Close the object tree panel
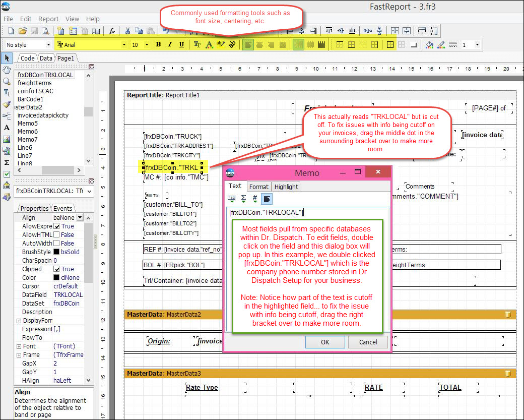This screenshot has width=524, height=420. pos(91,67)
